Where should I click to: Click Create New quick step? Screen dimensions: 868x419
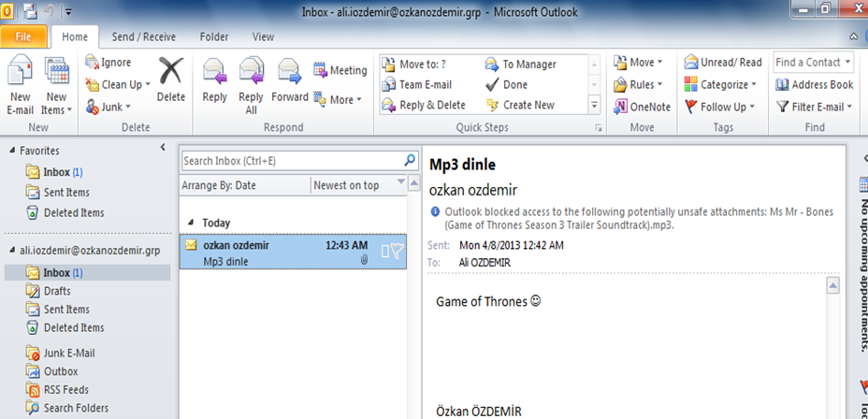tap(520, 105)
